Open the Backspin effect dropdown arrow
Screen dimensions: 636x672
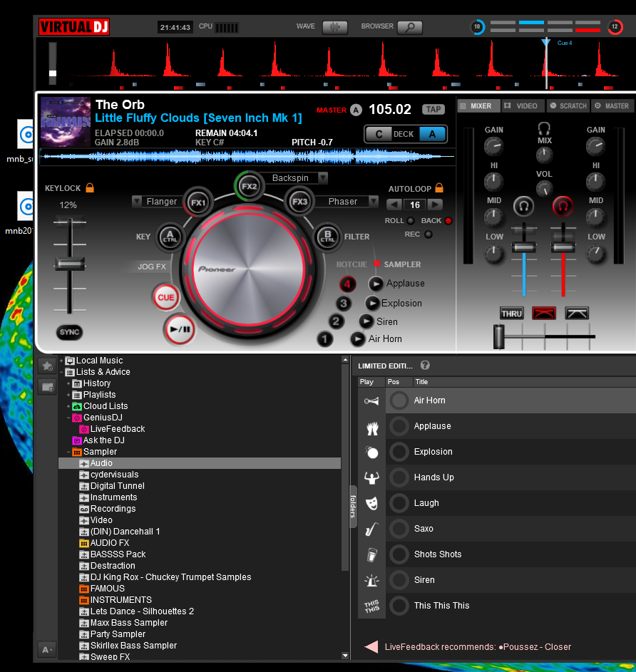(x=323, y=177)
